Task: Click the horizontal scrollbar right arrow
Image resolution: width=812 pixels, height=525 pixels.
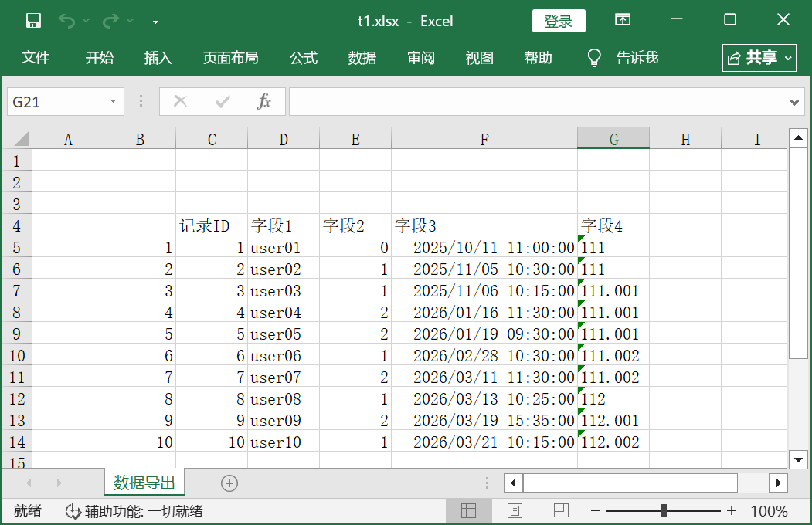Action: pyautogui.click(x=778, y=483)
